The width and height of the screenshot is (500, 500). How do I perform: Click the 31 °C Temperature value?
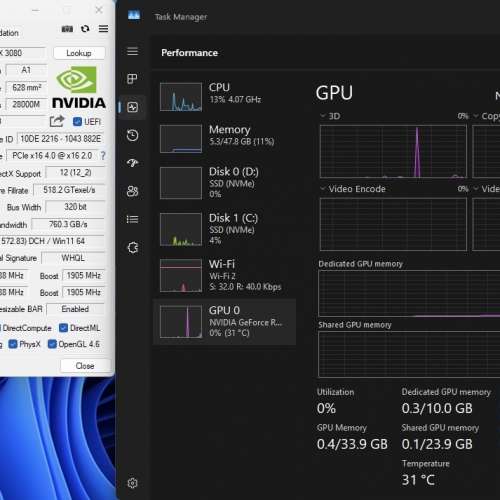tap(418, 480)
